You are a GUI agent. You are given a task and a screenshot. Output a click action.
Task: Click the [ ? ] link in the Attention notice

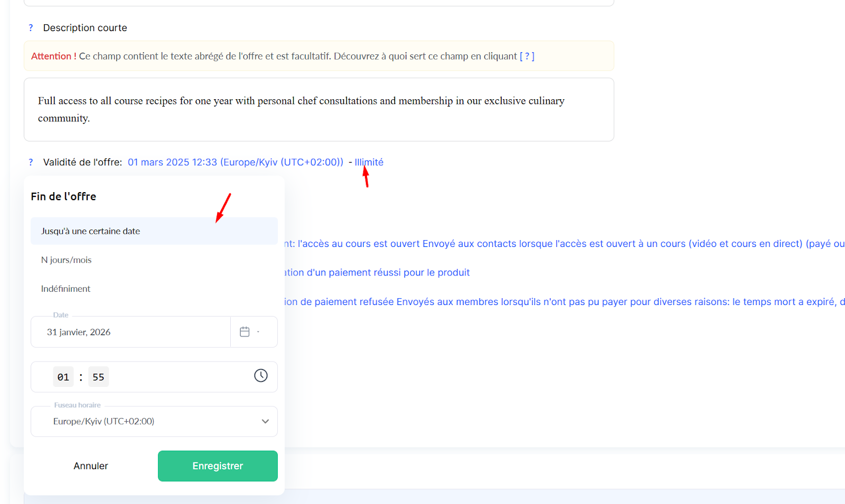(527, 56)
